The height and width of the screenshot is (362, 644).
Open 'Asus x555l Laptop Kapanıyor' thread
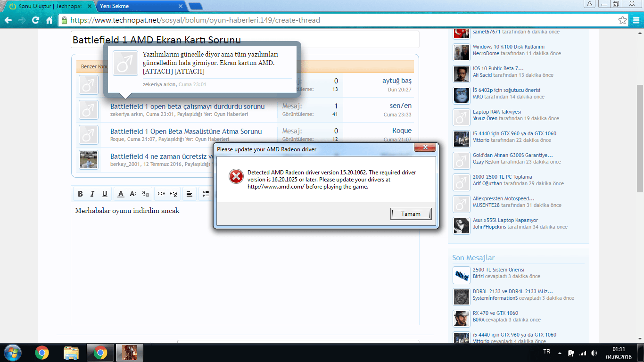click(x=505, y=220)
